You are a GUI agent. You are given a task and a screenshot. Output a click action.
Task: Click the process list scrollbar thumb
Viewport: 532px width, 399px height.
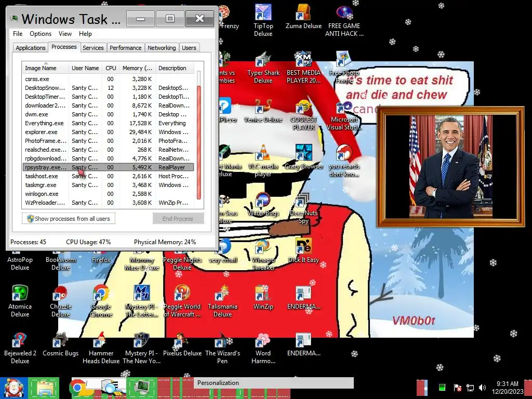[199, 142]
